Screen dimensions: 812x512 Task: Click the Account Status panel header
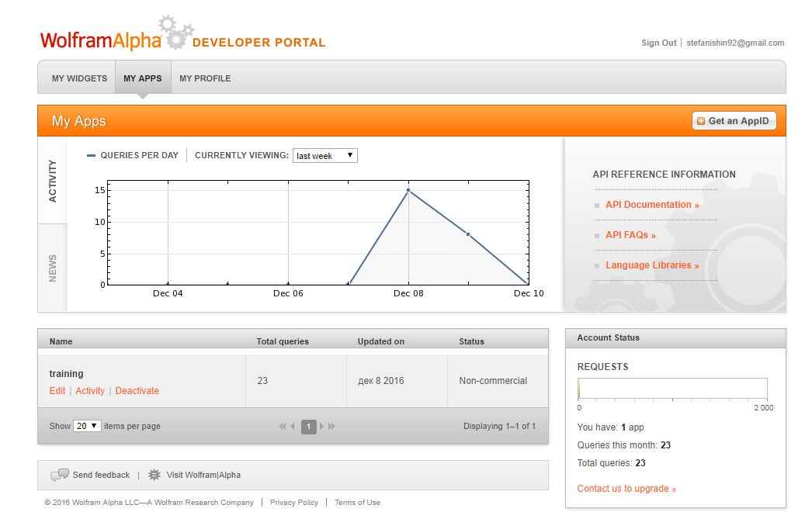pos(676,338)
